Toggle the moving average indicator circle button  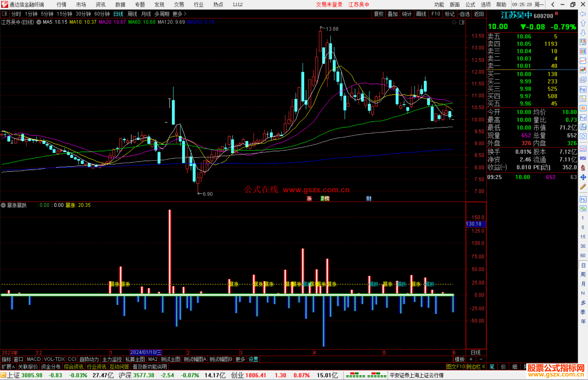(x=39, y=22)
